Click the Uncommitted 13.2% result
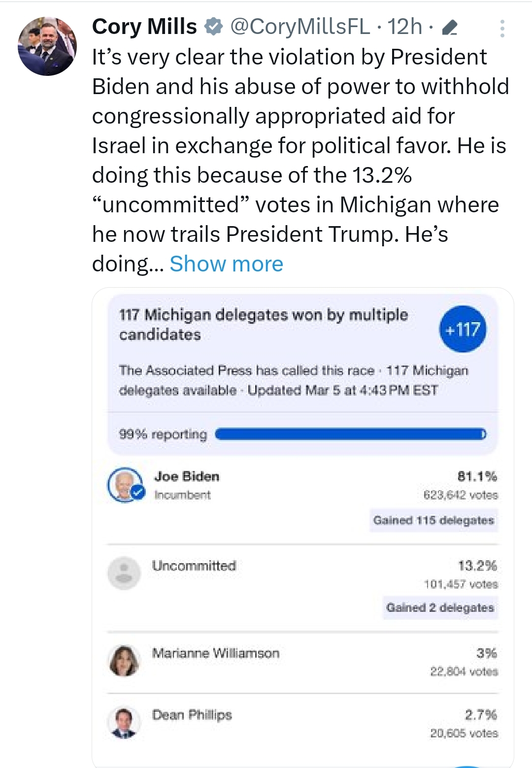Viewport: 532px width, 768px height. 477,566
